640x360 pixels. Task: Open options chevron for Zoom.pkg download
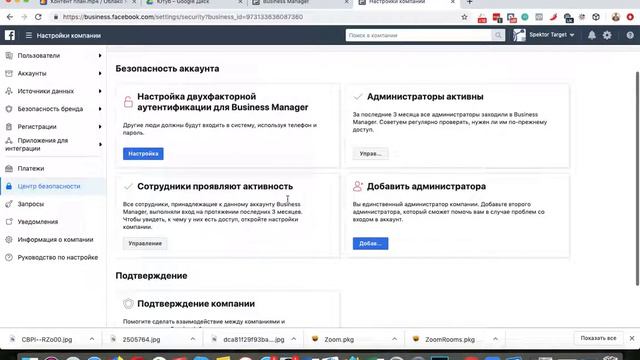click(x=394, y=339)
